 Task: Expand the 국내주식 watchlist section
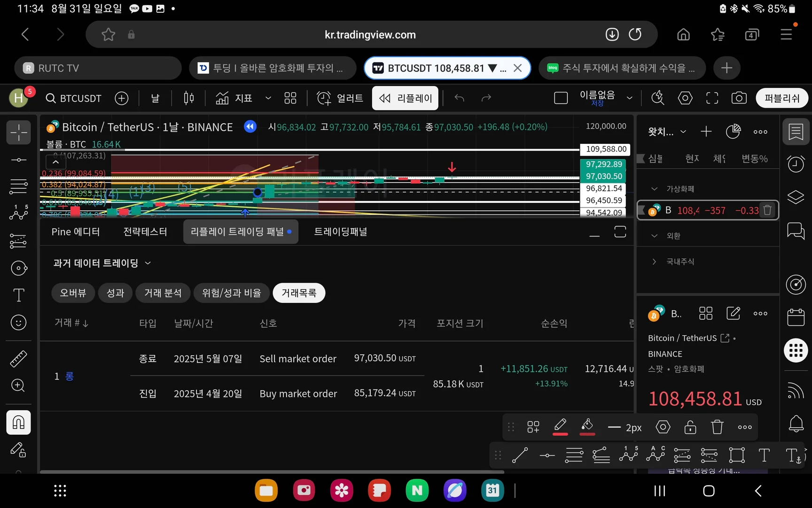654,262
